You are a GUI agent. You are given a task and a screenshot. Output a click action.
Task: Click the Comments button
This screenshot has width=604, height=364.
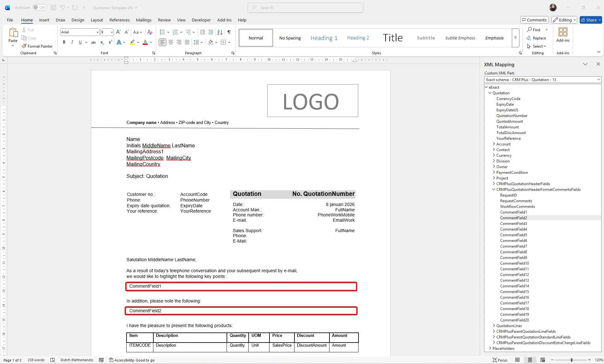click(534, 20)
